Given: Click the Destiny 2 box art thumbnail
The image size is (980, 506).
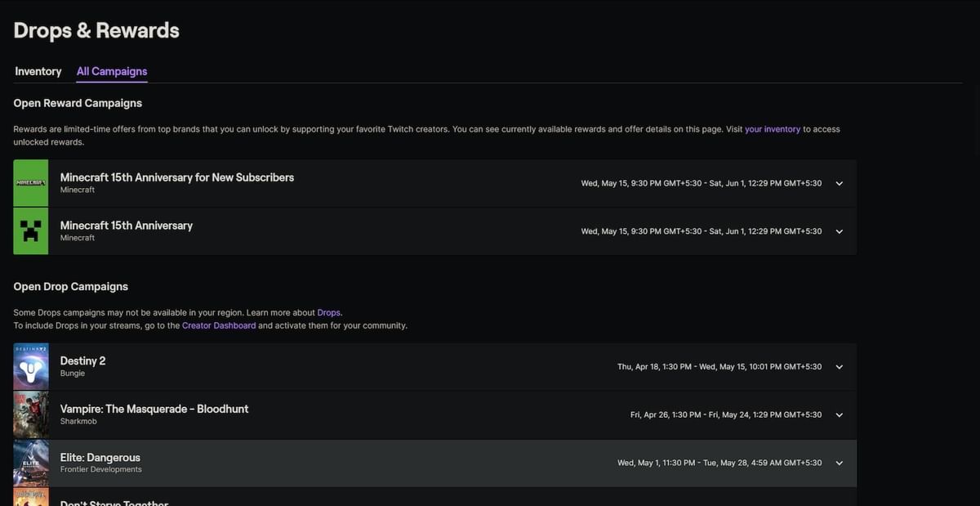Looking at the screenshot, I should pyautogui.click(x=30, y=366).
